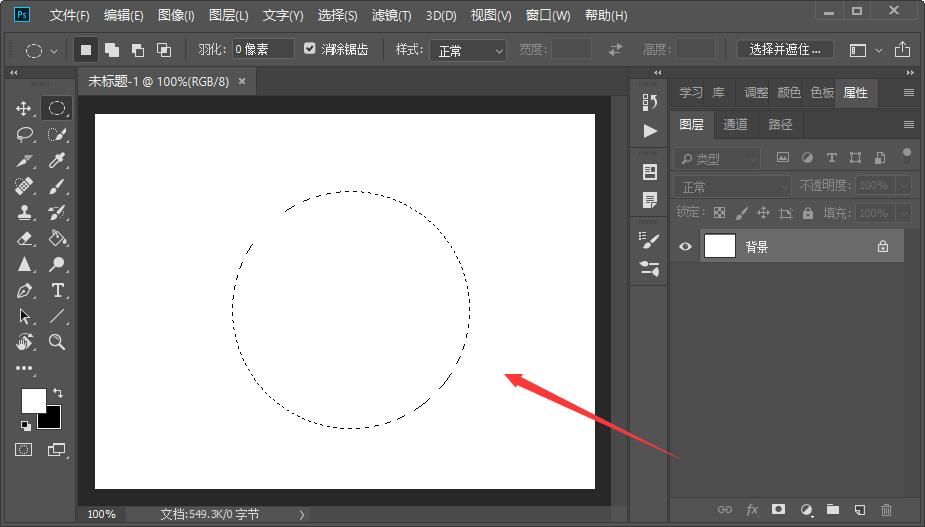Click the 羽化 feather input field
The width and height of the screenshot is (925, 527).
263,49
